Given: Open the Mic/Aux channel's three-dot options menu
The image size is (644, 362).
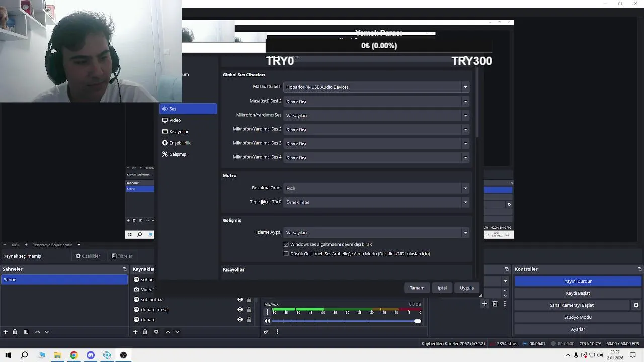Looking at the screenshot, I should tap(267, 312).
